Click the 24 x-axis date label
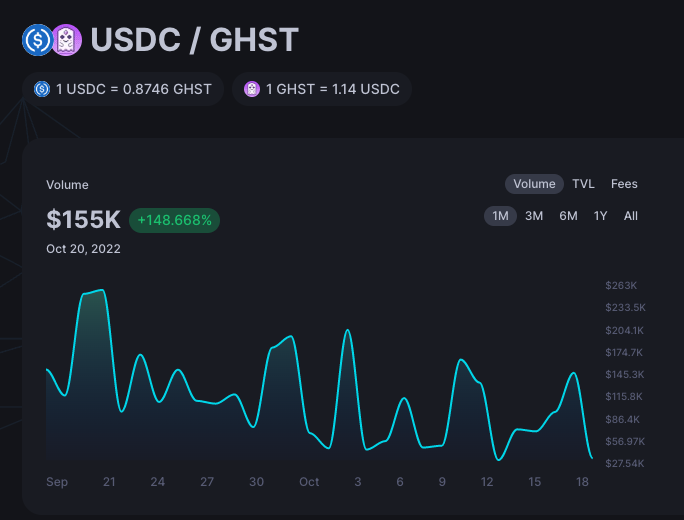Image resolution: width=684 pixels, height=520 pixels. click(x=157, y=482)
